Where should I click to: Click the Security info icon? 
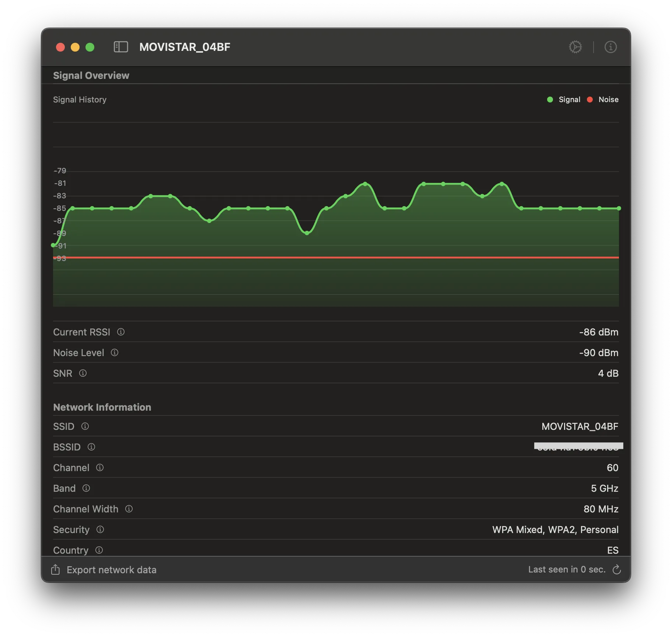pos(100,529)
